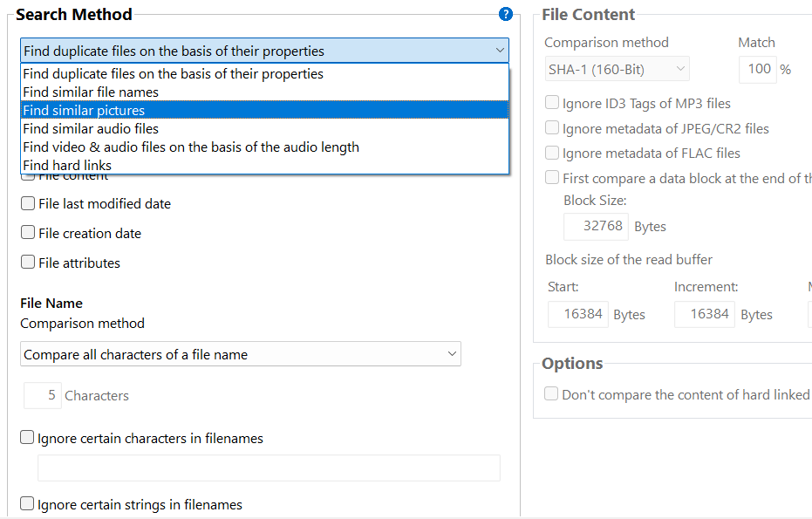This screenshot has height=519, width=812.
Task: Select 'Find duplicate files on the basis of their properties' list item
Action: coord(173,74)
